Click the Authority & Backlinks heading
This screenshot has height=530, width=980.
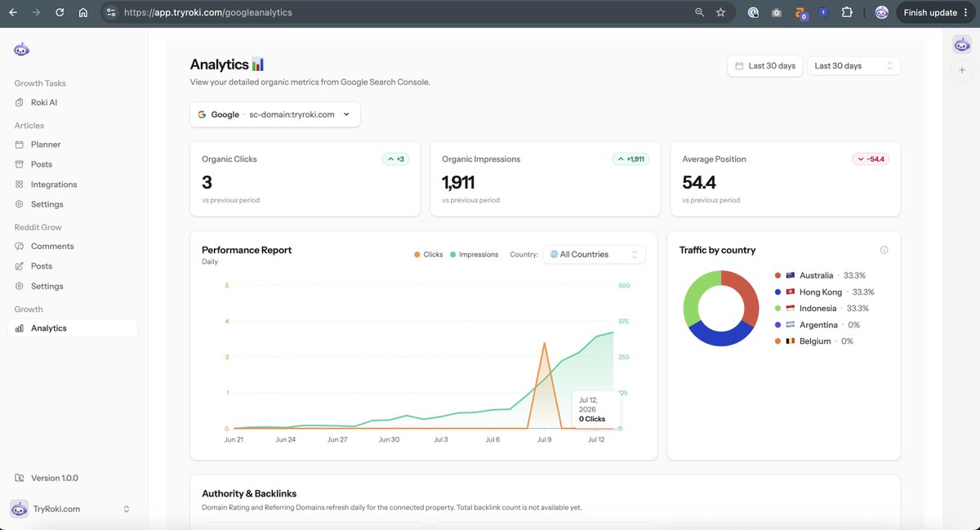pyautogui.click(x=249, y=493)
